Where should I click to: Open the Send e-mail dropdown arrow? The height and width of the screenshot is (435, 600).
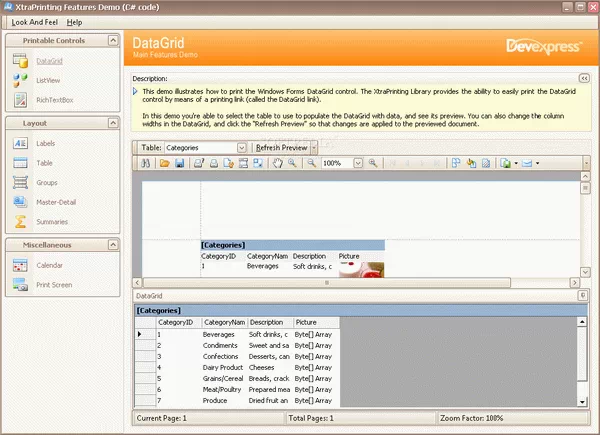(x=538, y=163)
